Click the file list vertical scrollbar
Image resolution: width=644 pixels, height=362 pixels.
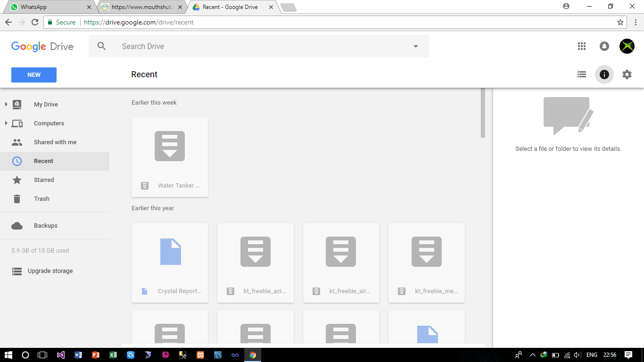point(483,113)
